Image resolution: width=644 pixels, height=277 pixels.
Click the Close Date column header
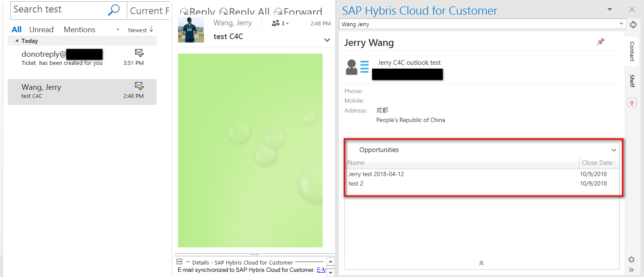coord(597,163)
